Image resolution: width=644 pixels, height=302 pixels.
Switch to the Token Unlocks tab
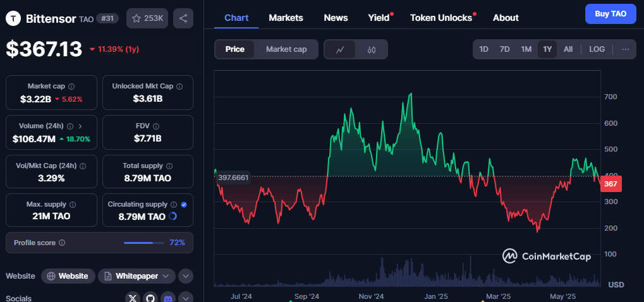(x=442, y=18)
